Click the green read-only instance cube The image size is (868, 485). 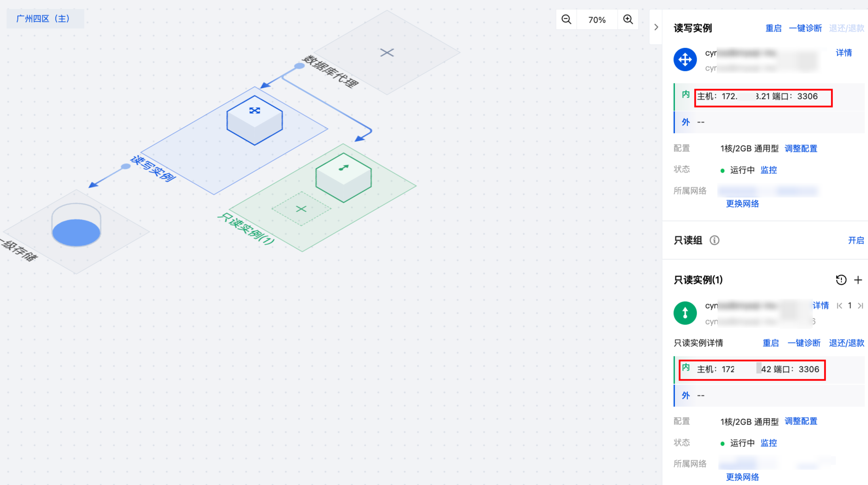coord(343,177)
